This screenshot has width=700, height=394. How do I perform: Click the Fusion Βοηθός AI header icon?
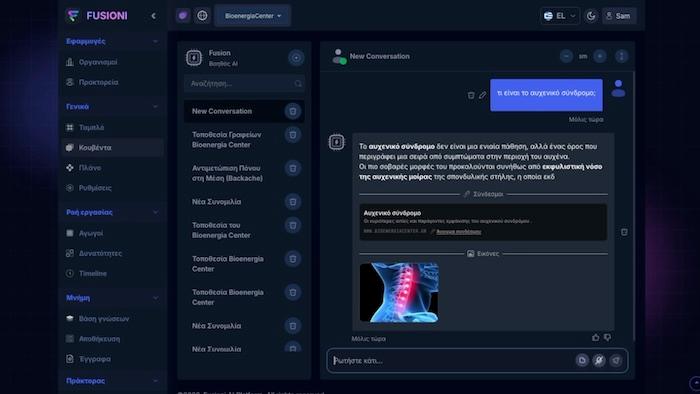194,58
